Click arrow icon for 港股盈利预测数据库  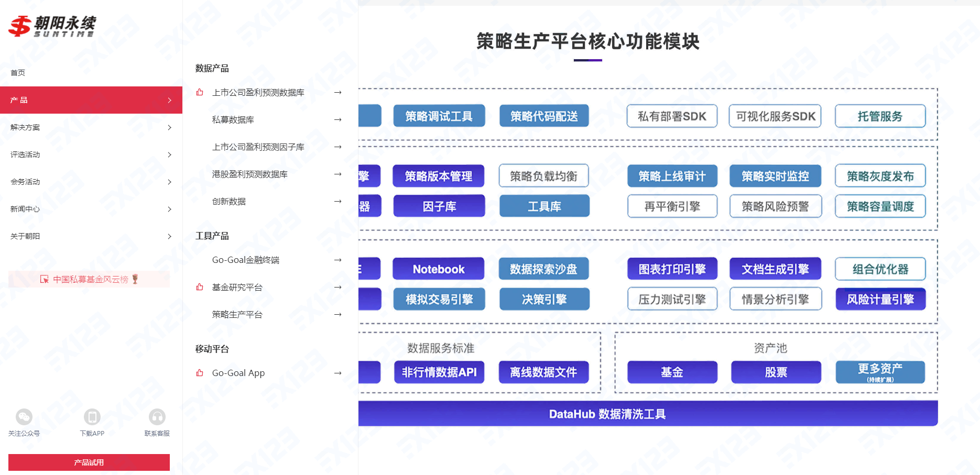tap(338, 174)
